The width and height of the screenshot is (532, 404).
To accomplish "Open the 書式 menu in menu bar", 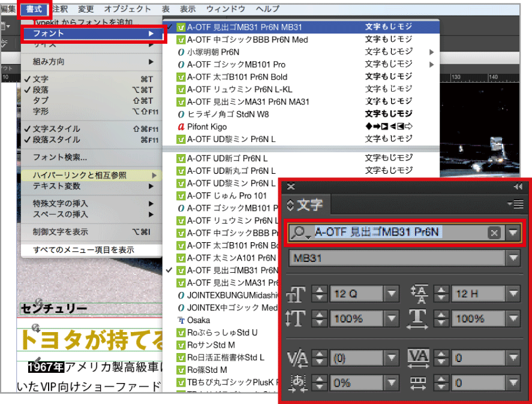I will [34, 9].
